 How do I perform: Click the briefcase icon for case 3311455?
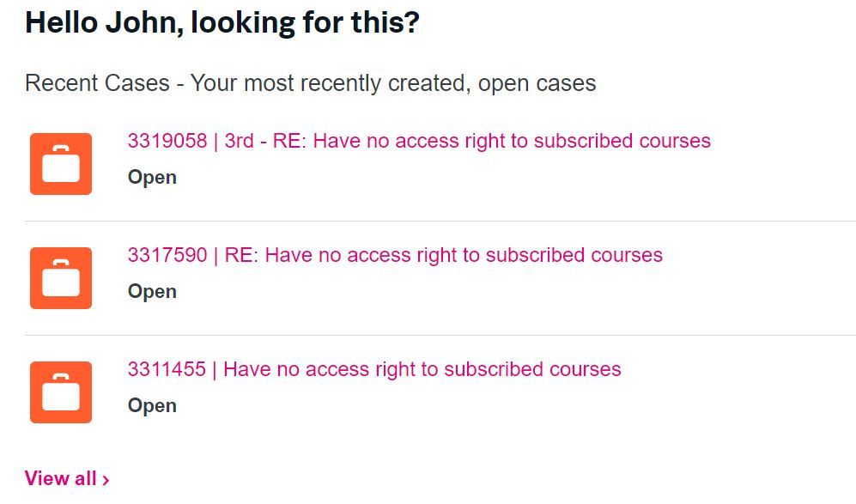[61, 392]
